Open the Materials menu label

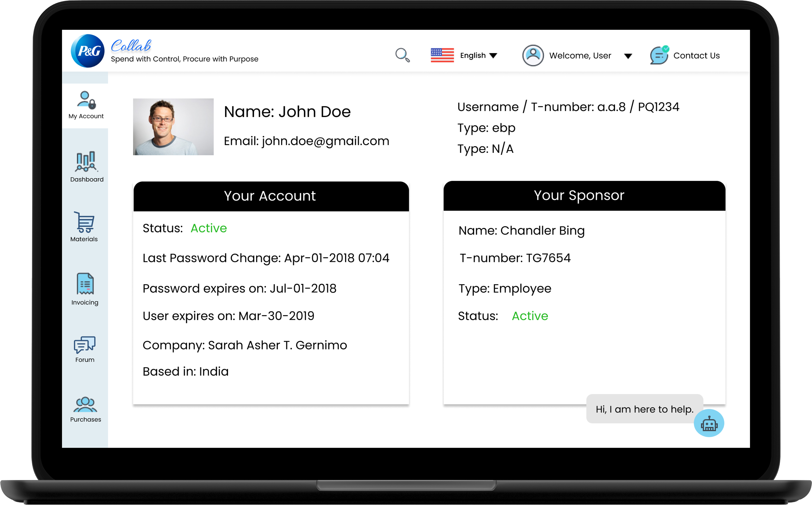[84, 239]
